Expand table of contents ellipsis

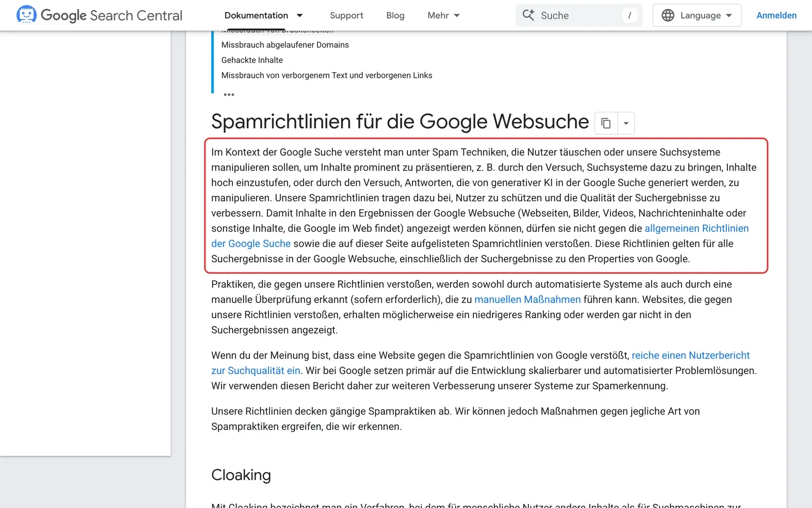(229, 94)
